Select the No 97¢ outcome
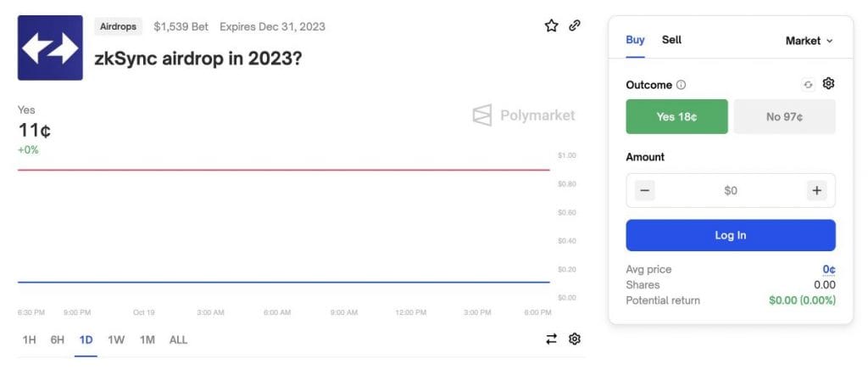Screen dimensions: 868x370 [x=784, y=116]
